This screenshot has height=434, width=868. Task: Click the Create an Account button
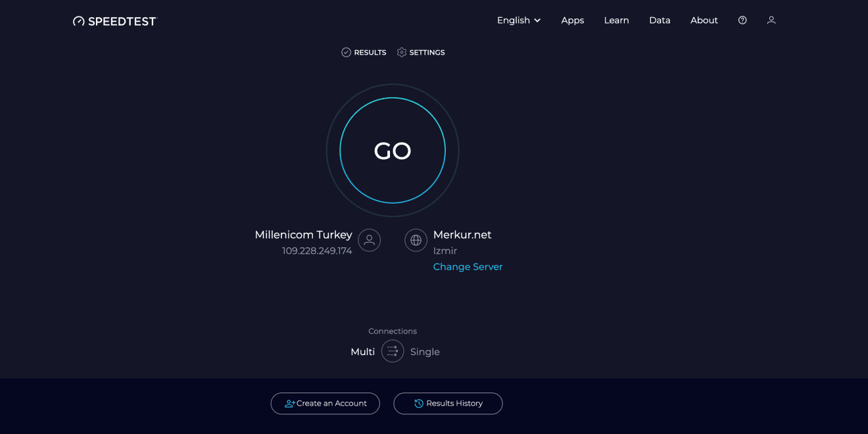pos(325,403)
